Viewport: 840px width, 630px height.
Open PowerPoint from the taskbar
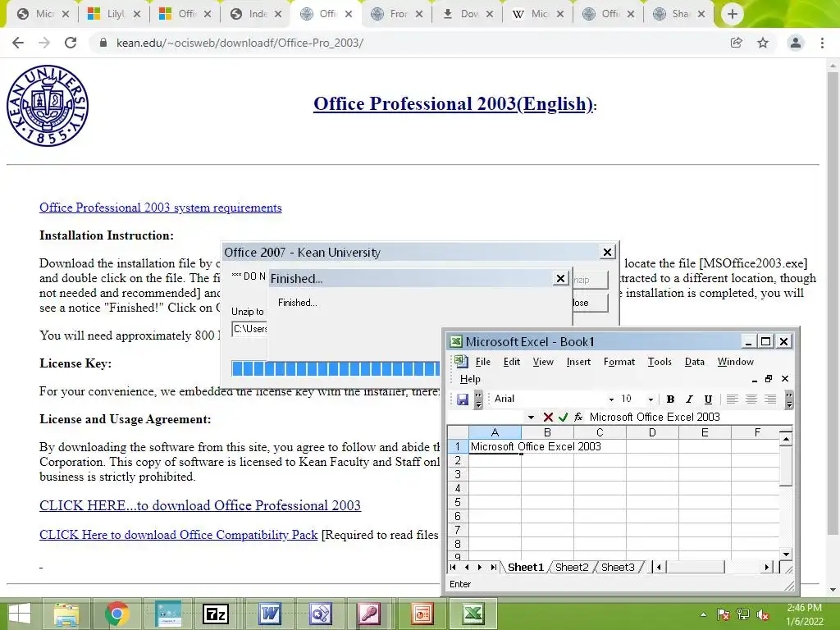coord(422,614)
